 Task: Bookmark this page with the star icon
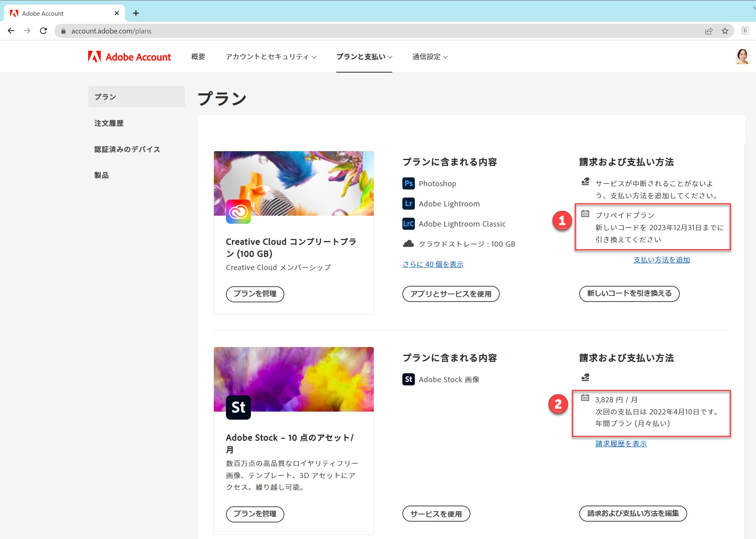725,31
